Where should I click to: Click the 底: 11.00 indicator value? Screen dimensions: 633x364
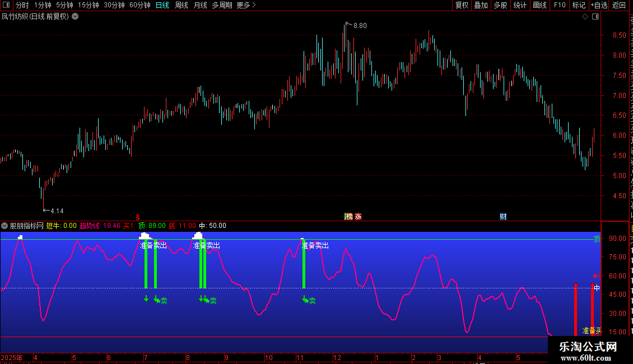tap(182, 226)
